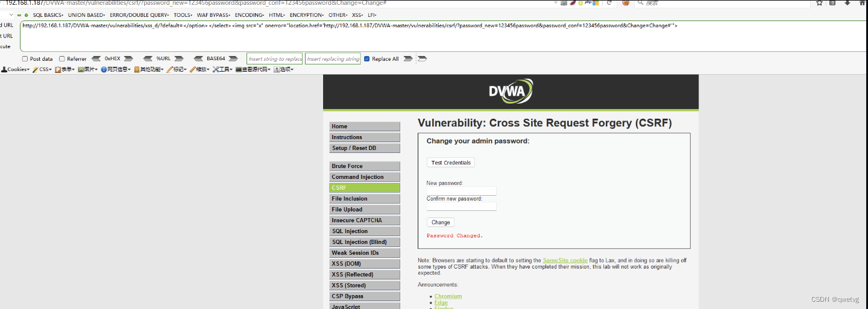Uncheck the Replace All checkbox

pyautogui.click(x=366, y=59)
